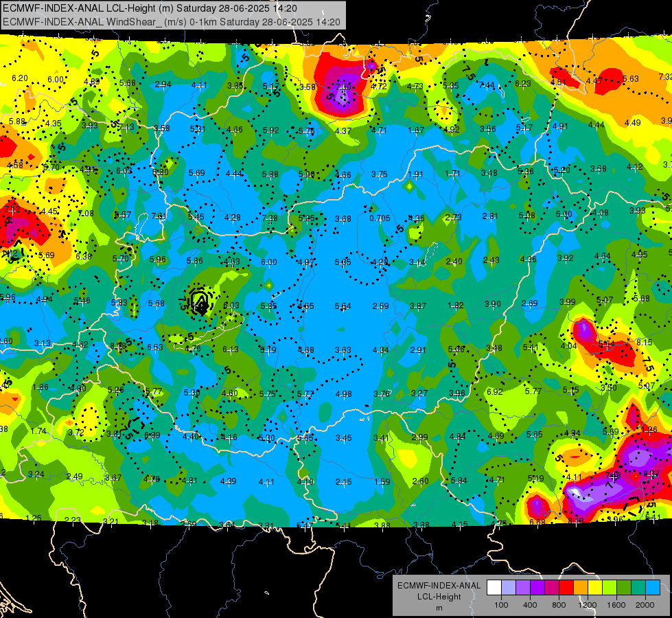Click the 6.89 wind shear value
The image size is (672, 618).
pyautogui.click(x=152, y=435)
